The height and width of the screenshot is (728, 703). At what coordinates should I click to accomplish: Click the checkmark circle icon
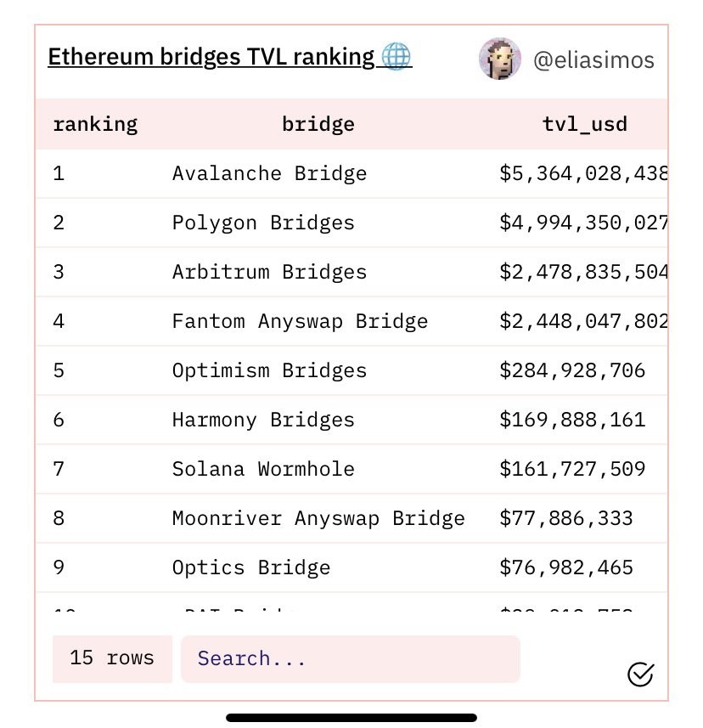pyautogui.click(x=640, y=674)
